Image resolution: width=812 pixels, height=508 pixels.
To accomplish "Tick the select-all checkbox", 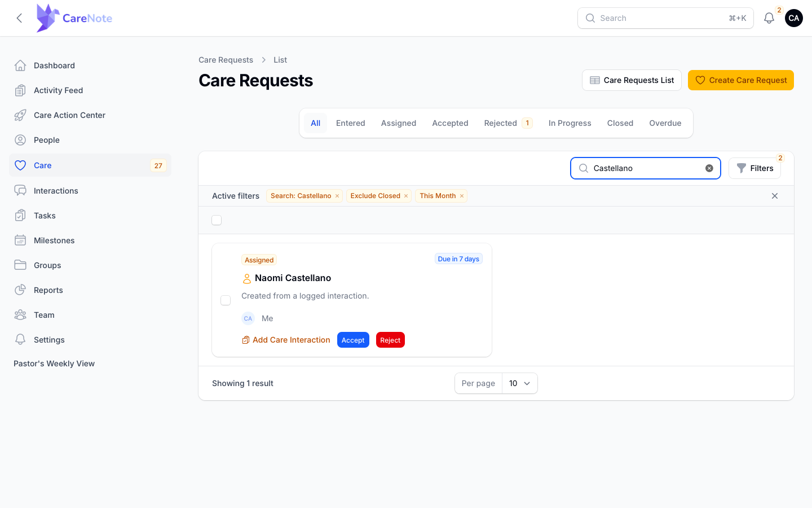I will coord(217,220).
